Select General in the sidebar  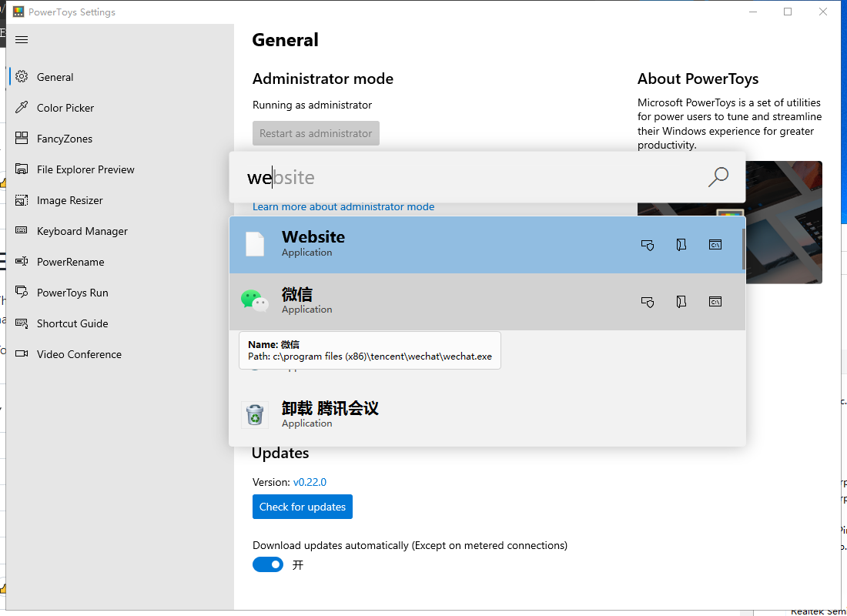point(120,77)
